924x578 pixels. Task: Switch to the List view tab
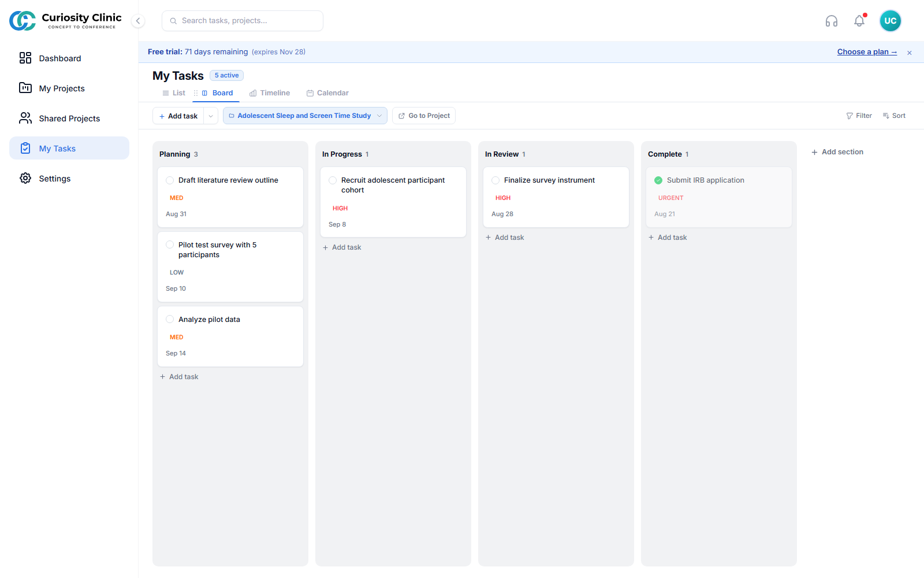(174, 93)
